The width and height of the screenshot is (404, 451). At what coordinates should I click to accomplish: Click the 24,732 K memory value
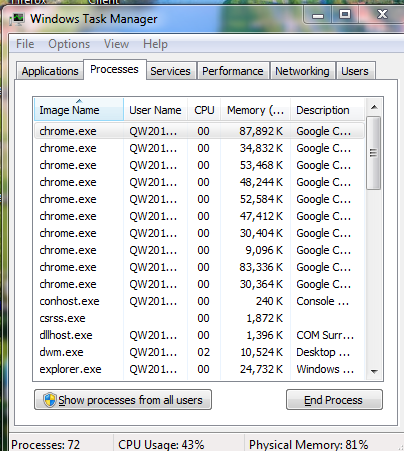click(x=262, y=369)
